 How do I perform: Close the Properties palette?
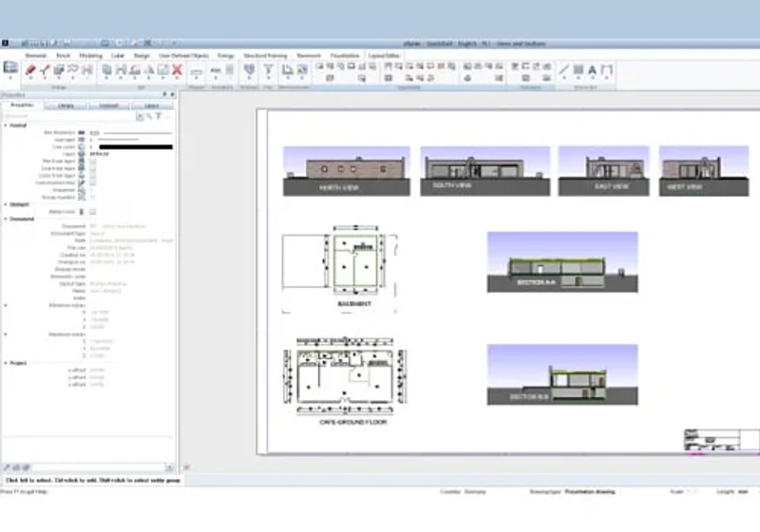pos(172,94)
